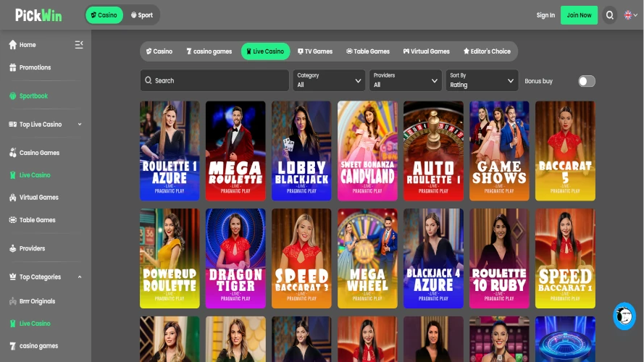
Task: Open Auto Roulette 1 game
Action: [433, 151]
